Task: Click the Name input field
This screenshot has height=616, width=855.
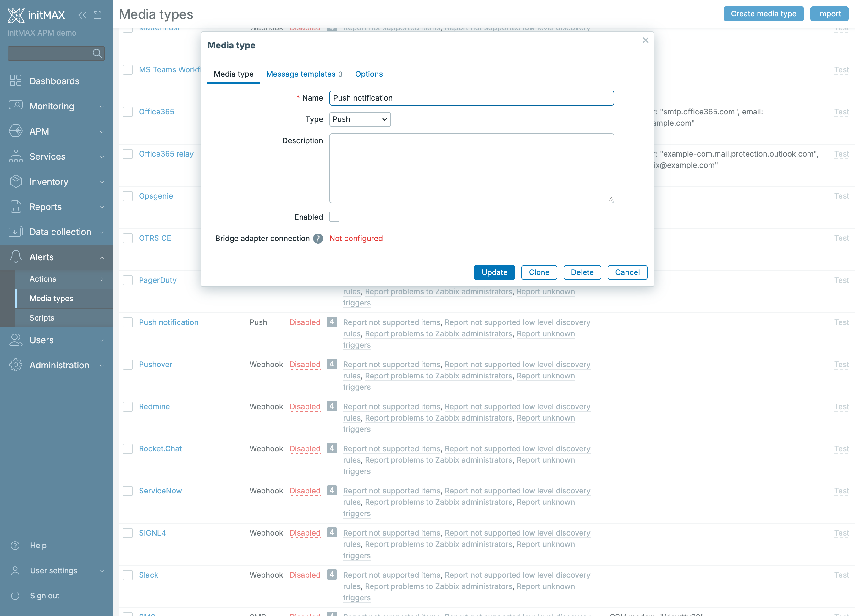Action: pos(472,98)
